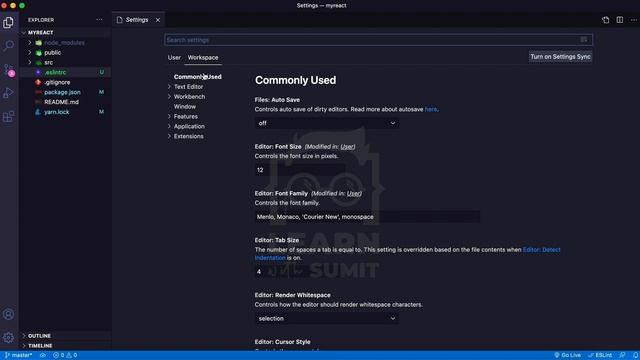Image resolution: width=640 pixels, height=360 pixels.
Task: Click the ESLint status bar item
Action: [x=600, y=355]
